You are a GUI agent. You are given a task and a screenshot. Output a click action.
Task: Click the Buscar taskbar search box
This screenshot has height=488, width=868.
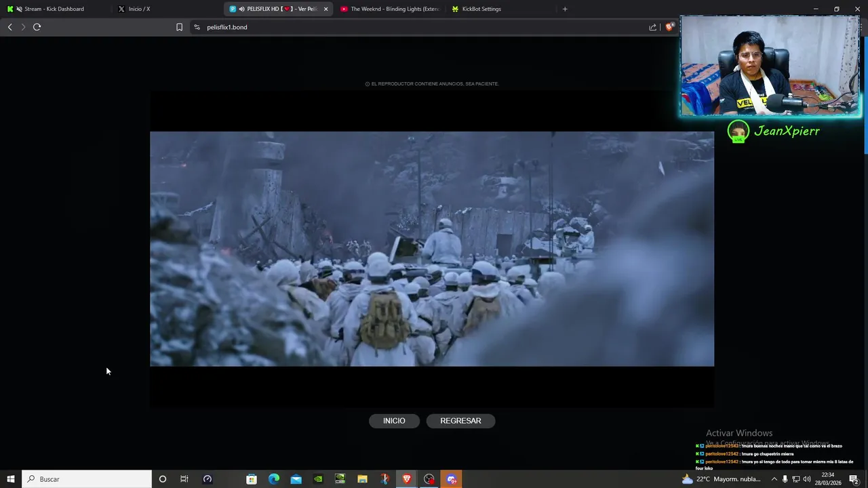(87, 479)
